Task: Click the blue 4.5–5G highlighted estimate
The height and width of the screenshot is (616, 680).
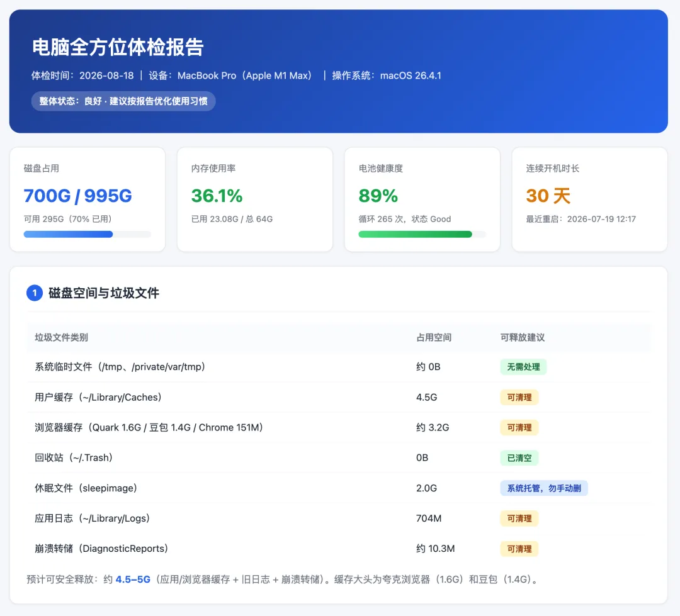Action: pyautogui.click(x=133, y=580)
